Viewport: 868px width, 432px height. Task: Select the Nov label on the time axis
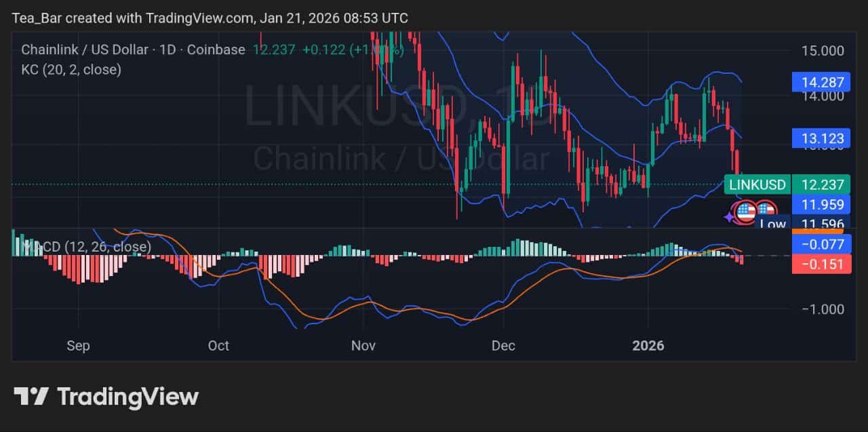click(363, 346)
